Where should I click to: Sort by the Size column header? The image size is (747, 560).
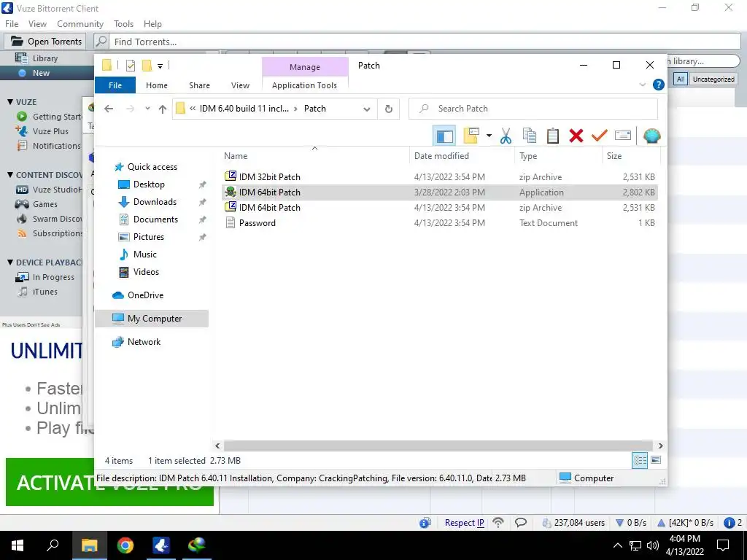click(631, 156)
